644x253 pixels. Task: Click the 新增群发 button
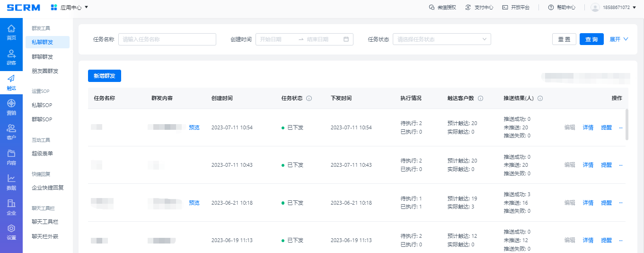point(105,76)
